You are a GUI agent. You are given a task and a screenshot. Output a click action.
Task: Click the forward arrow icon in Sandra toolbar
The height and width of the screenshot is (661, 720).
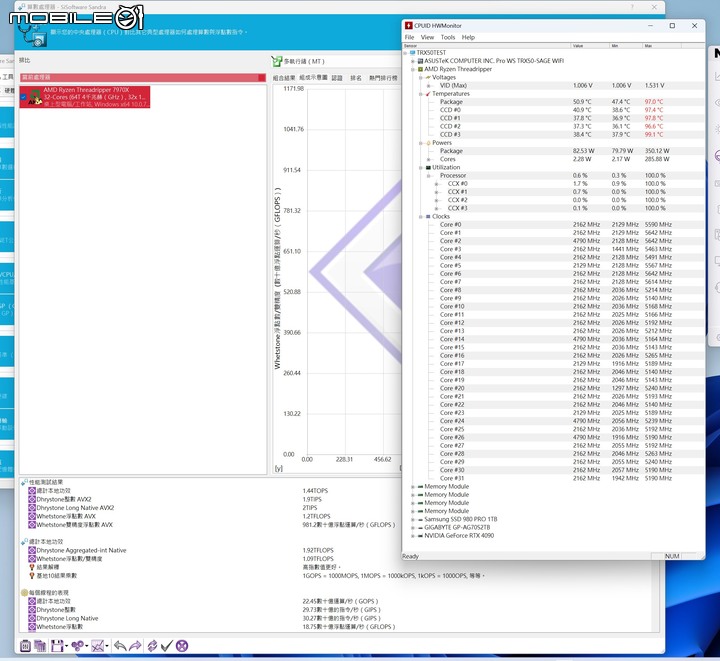click(135, 646)
